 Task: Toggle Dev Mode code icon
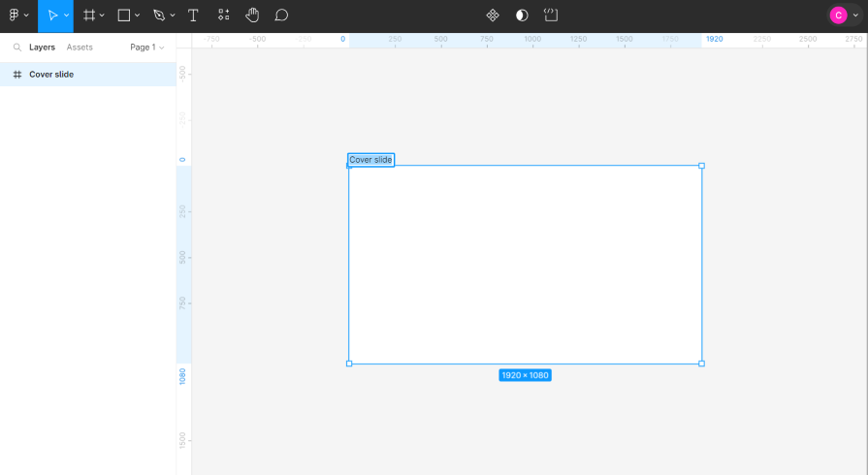(551, 16)
